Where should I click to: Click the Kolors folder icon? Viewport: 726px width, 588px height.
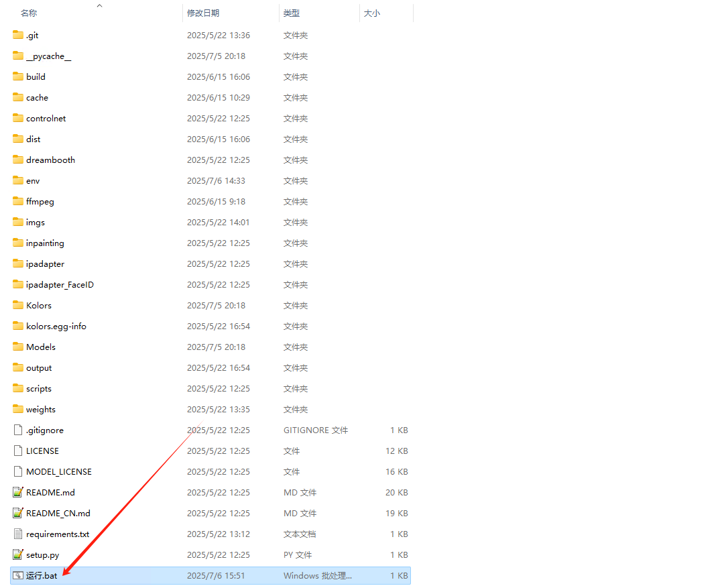(x=18, y=306)
